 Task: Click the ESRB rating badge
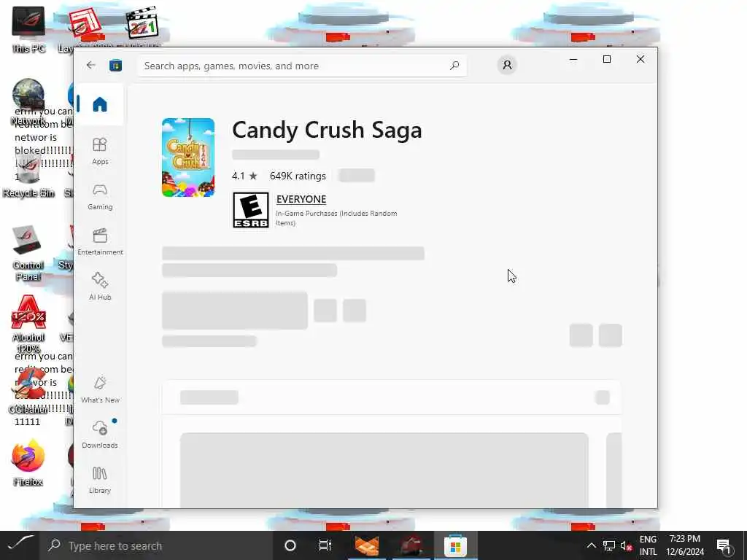tap(251, 210)
